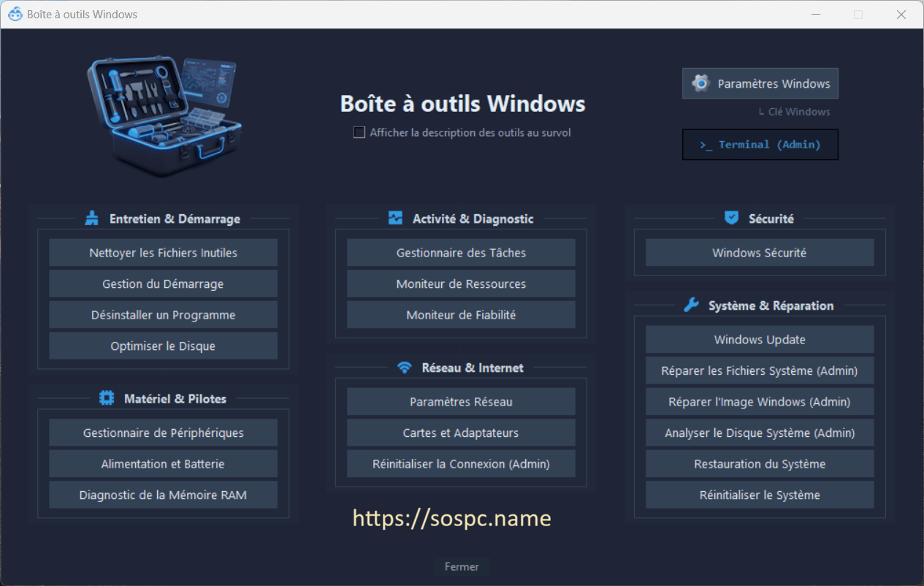924x586 pixels.
Task: Click the broom icon beside Entretien & Démarrage
Action: pyautogui.click(x=91, y=218)
